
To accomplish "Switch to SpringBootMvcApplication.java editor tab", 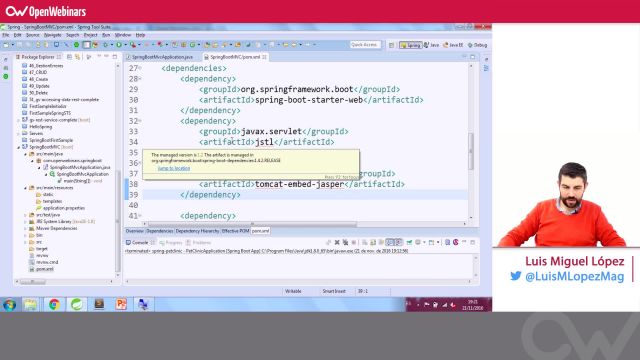I will coord(162,57).
